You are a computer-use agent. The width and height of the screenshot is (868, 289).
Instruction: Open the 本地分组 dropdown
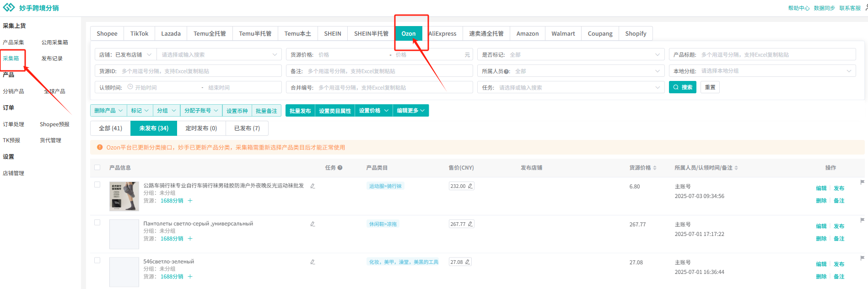[x=762, y=71]
